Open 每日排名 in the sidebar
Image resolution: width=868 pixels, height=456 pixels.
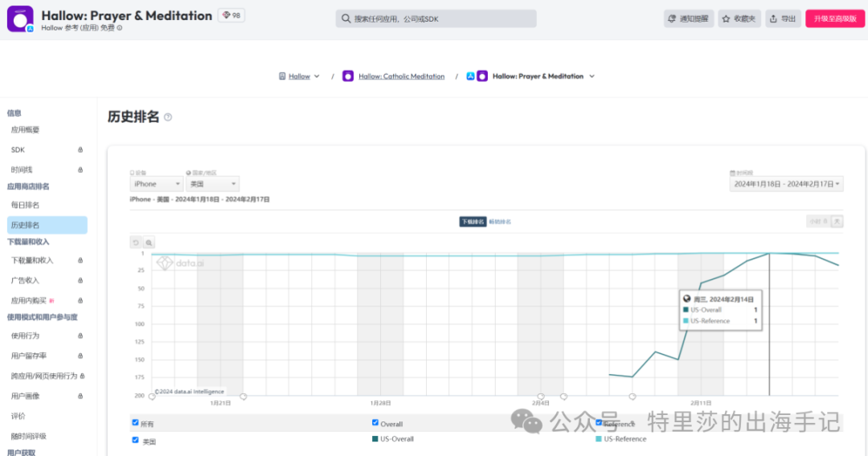click(26, 205)
